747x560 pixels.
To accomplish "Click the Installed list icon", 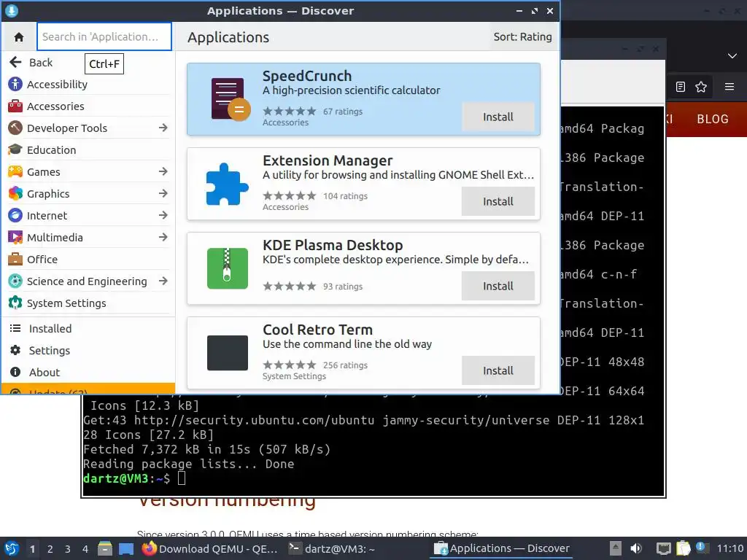I will coord(15,329).
